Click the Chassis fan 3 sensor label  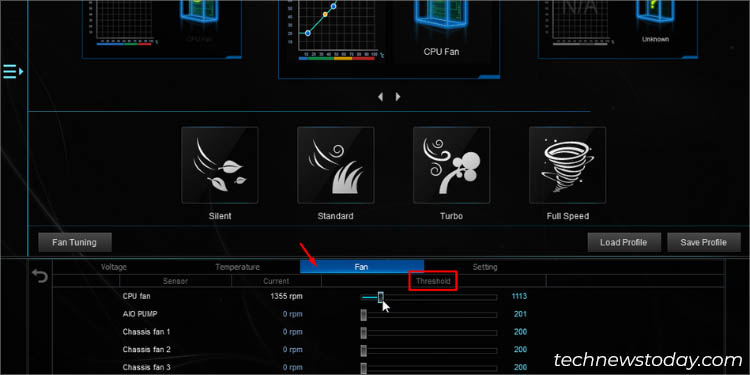tap(146, 367)
